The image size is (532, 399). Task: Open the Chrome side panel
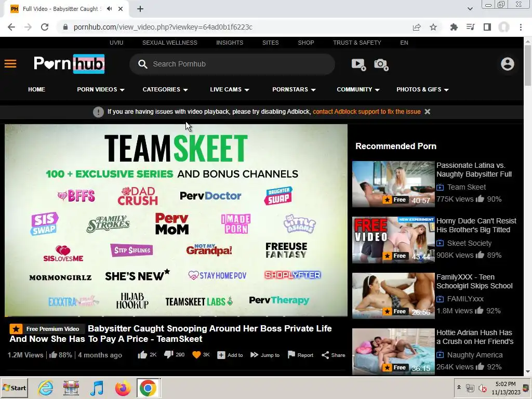click(x=487, y=27)
